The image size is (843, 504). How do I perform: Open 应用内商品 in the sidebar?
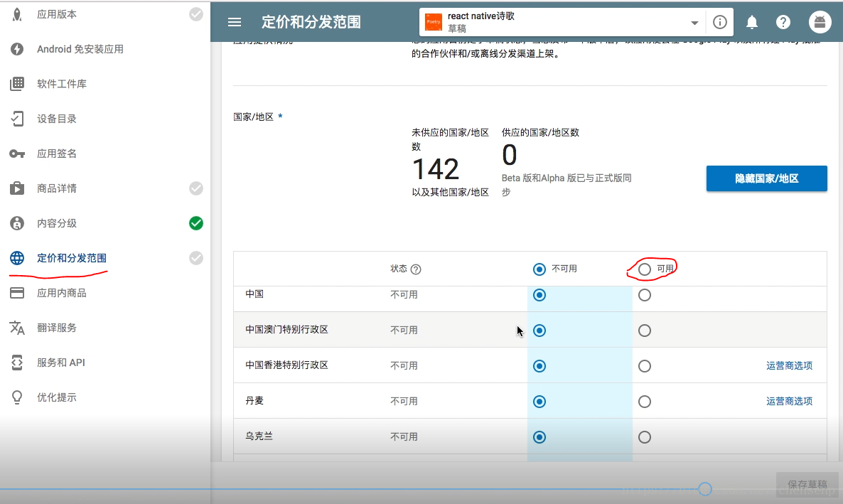coord(62,293)
